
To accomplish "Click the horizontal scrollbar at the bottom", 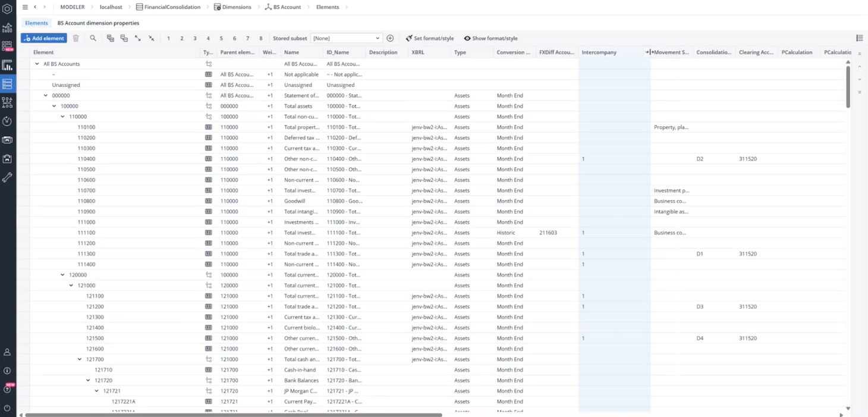I will pos(233,415).
